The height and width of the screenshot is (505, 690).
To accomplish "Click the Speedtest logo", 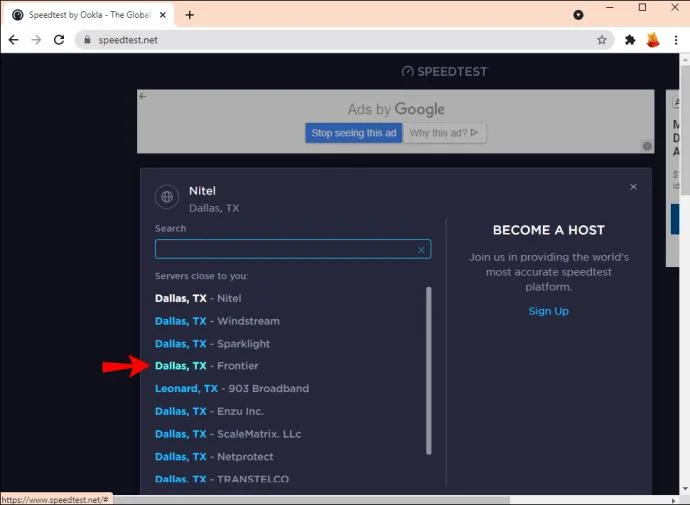I will pyautogui.click(x=444, y=71).
